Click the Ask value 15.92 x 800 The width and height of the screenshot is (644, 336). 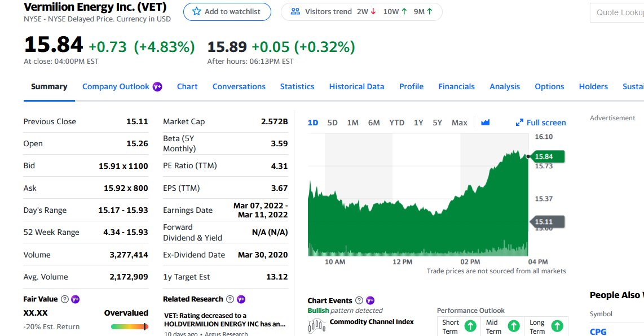click(126, 188)
